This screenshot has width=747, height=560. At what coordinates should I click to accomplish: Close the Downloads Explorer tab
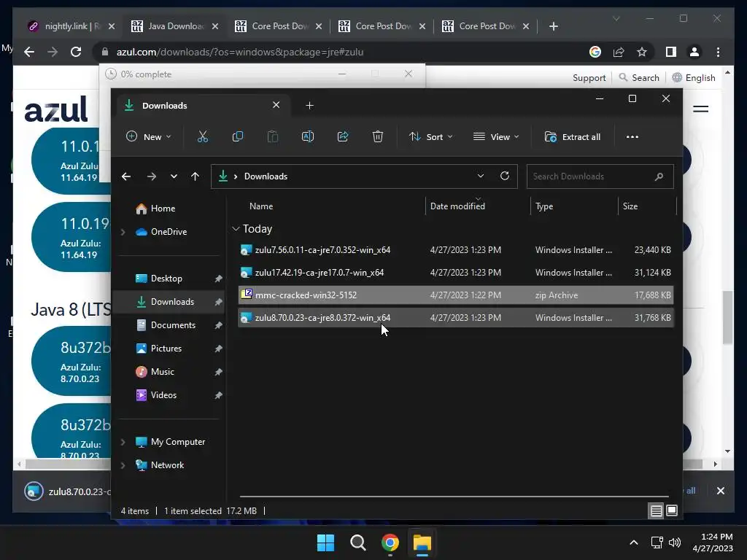coord(276,105)
